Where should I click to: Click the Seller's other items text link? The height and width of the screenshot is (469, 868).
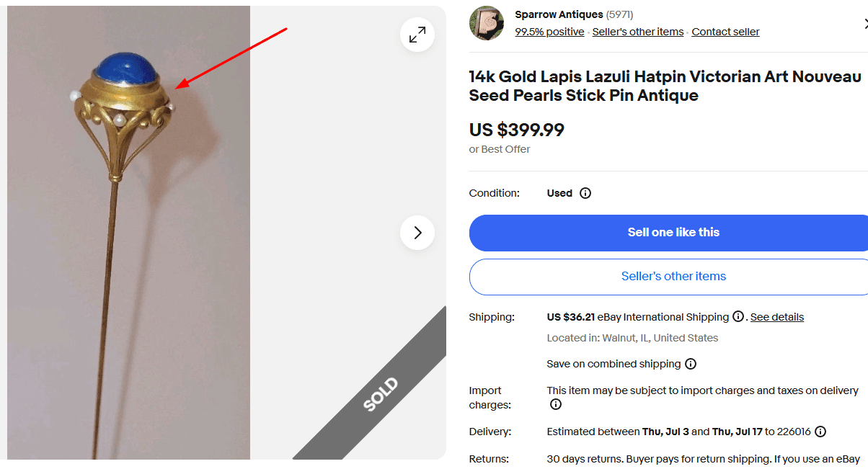click(x=637, y=31)
